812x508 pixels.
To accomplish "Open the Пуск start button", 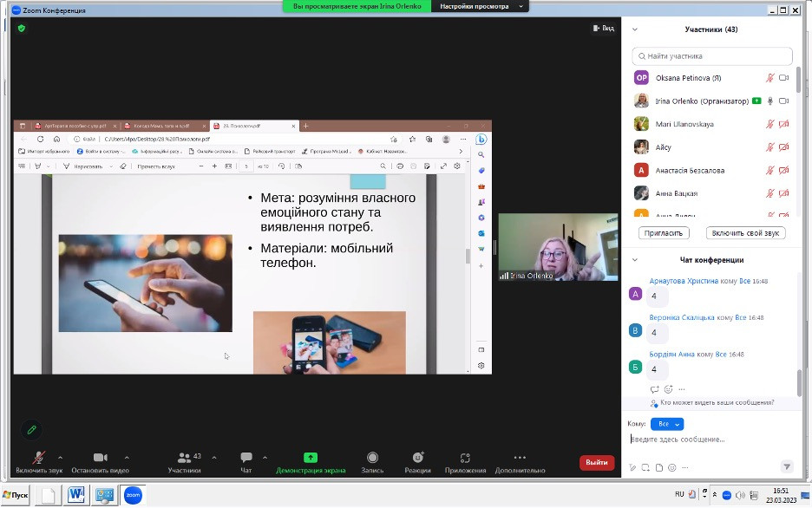I will click(x=15, y=495).
